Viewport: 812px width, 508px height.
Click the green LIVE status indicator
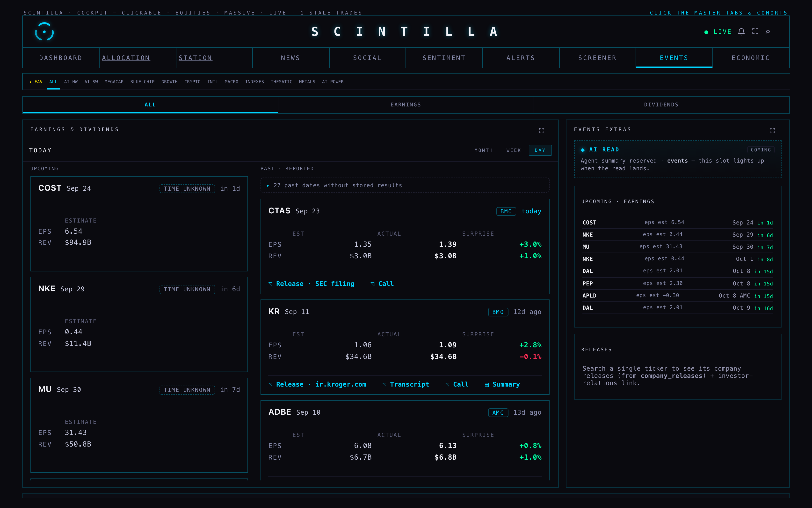click(718, 32)
